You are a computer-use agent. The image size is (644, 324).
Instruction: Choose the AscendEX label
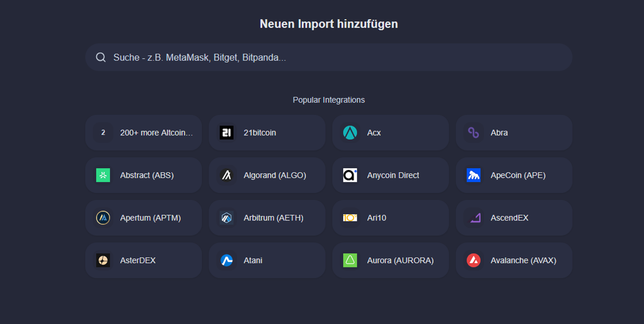pyautogui.click(x=510, y=218)
